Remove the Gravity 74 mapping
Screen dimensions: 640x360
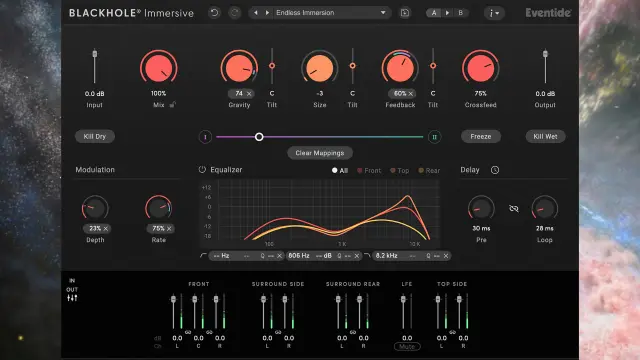pyautogui.click(x=249, y=94)
